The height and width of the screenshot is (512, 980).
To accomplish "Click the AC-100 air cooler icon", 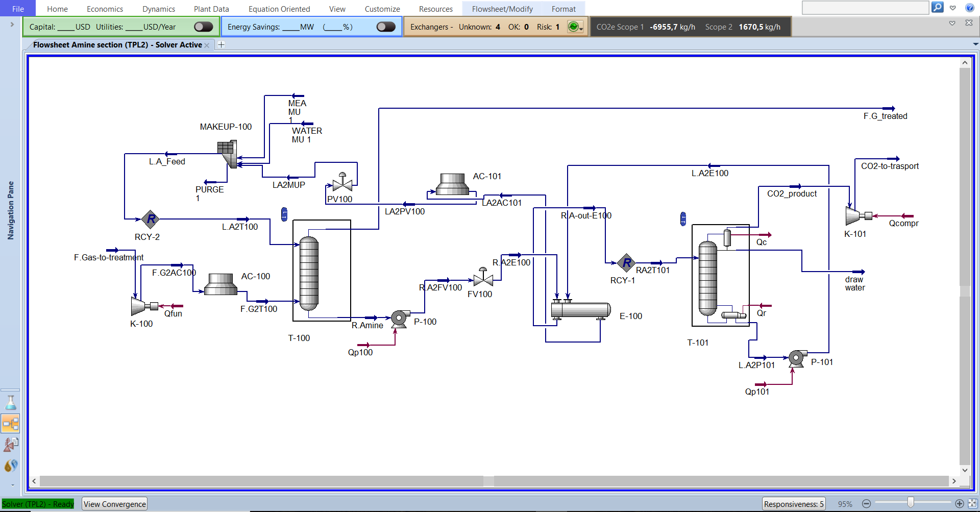I will 221,284.
